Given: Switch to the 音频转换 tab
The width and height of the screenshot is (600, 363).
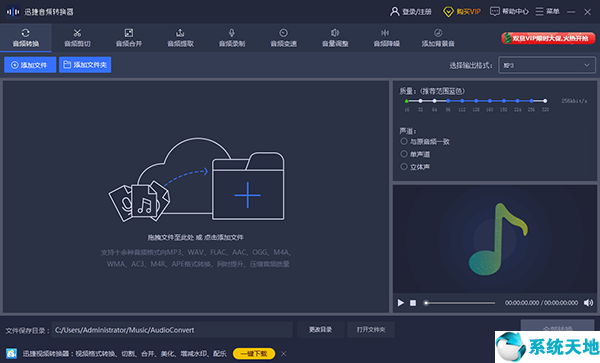Looking at the screenshot, I should [26, 37].
